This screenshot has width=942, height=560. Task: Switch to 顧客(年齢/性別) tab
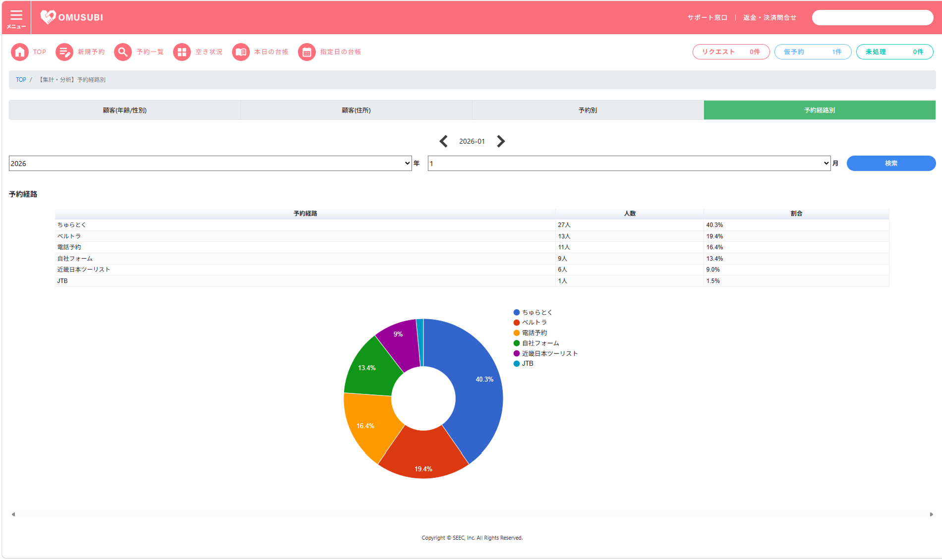tap(124, 110)
